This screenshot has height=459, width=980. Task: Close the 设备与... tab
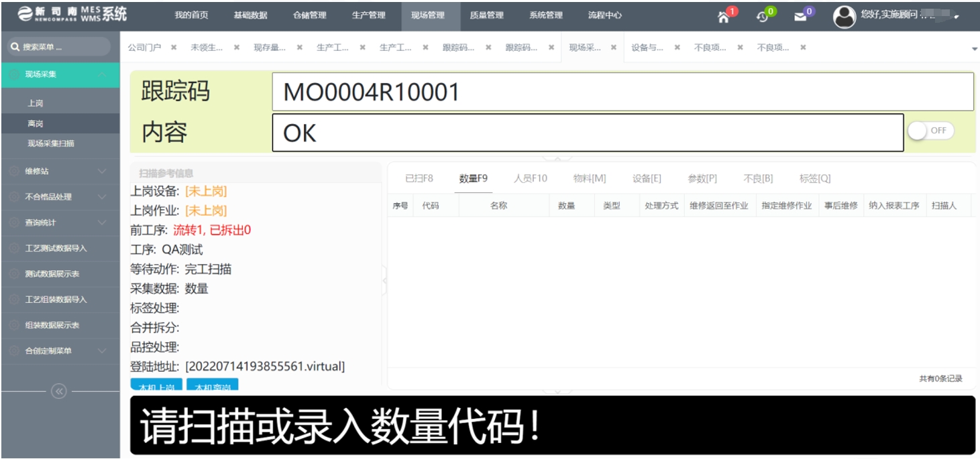pyautogui.click(x=677, y=48)
